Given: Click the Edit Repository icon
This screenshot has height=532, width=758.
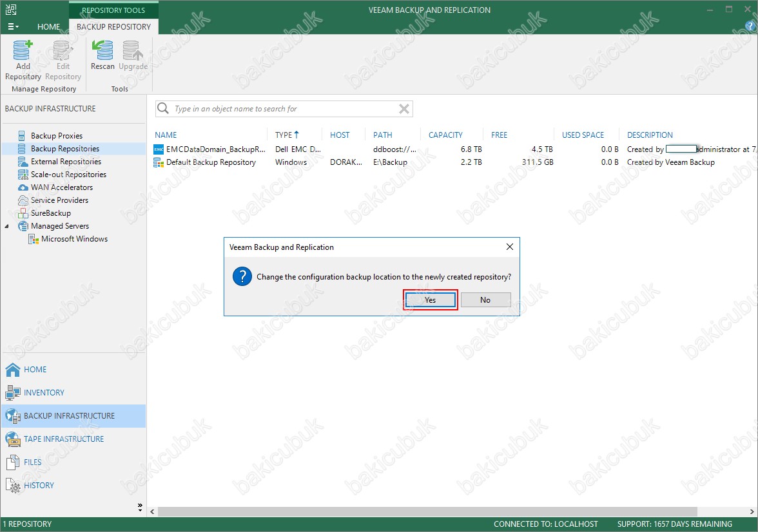Looking at the screenshot, I should 63,50.
